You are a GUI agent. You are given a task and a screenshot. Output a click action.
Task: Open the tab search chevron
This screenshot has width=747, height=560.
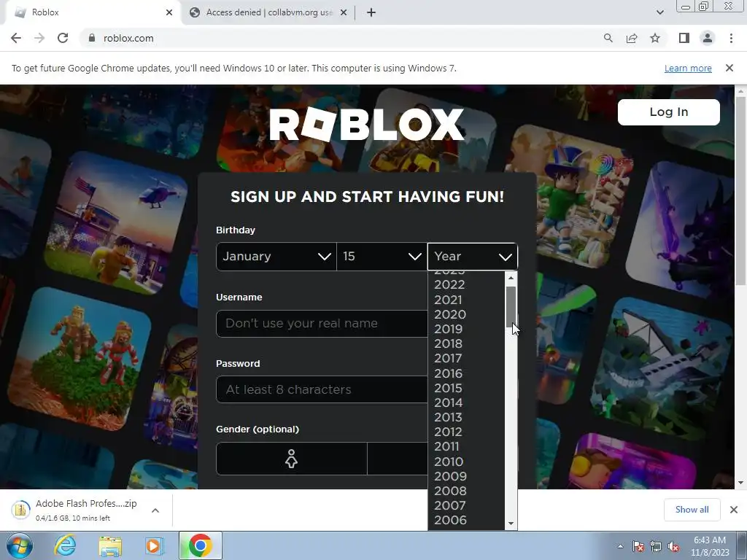coord(659,12)
